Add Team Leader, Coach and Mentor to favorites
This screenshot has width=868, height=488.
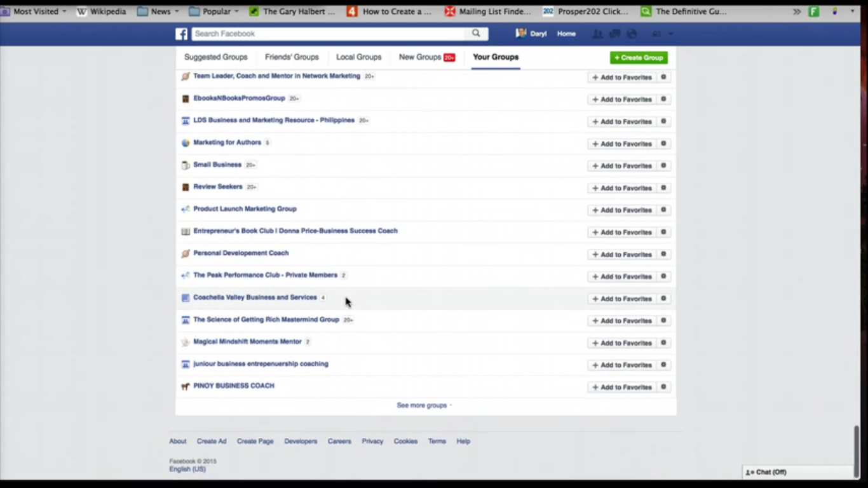622,78
